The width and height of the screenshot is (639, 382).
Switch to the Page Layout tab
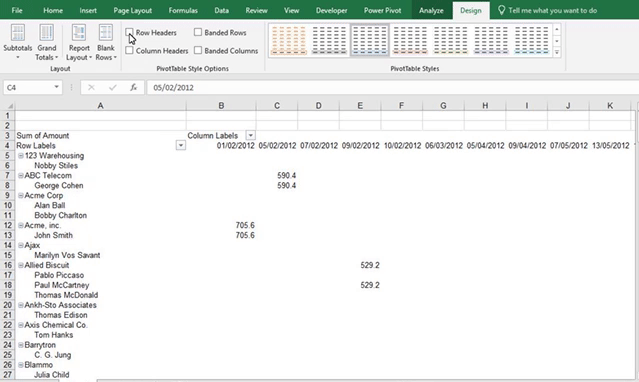coord(132,10)
